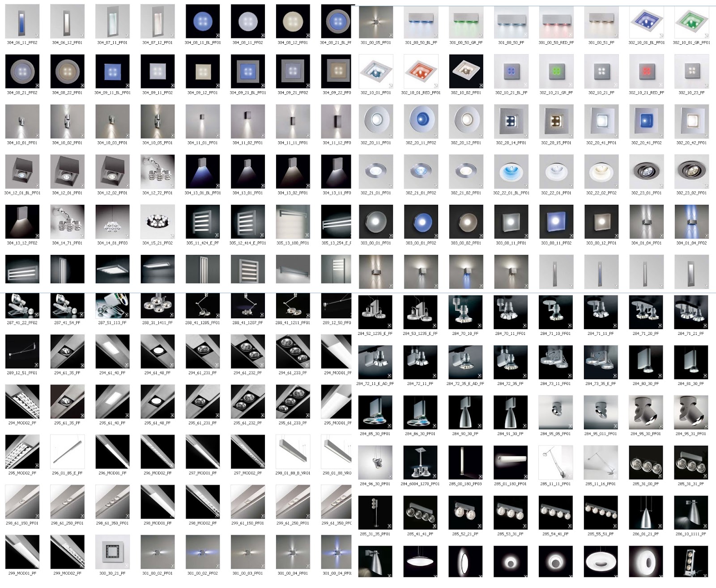
Task: Select the 303_00_01_PF02 thumbnail
Action: point(421,221)
